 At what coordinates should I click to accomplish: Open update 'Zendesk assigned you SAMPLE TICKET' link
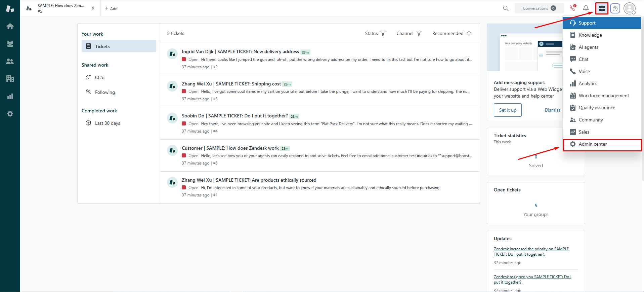click(532, 280)
